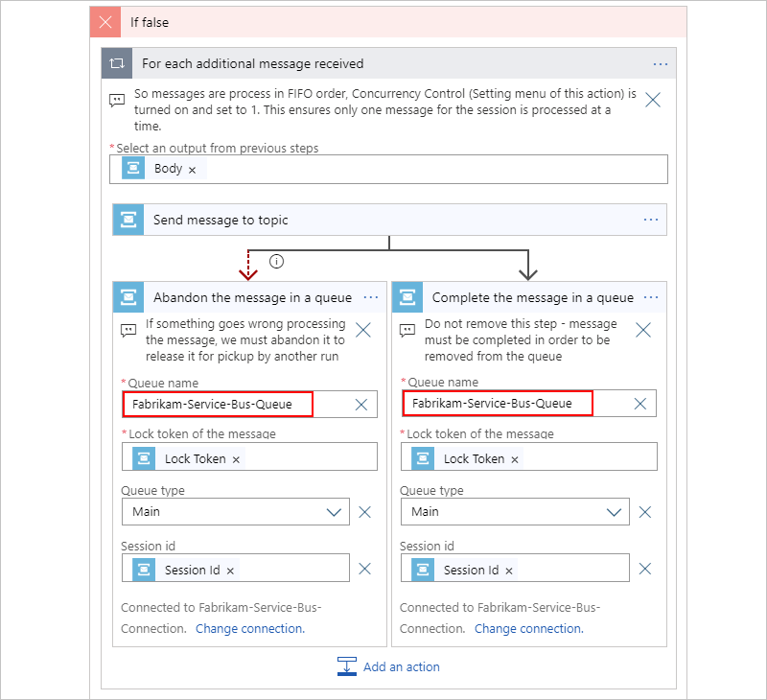
Task: Click Change connection under the Complete action
Action: [528, 628]
